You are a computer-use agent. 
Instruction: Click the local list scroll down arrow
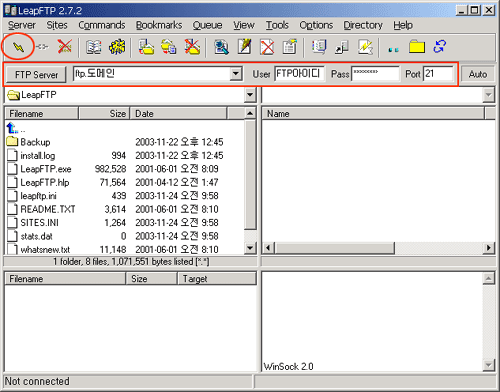[x=250, y=248]
